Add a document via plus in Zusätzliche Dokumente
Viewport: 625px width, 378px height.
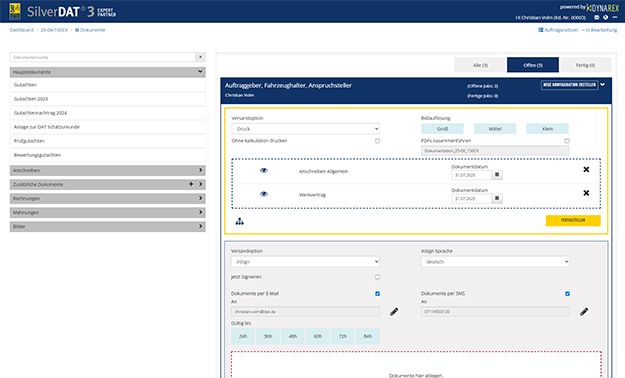(x=191, y=184)
